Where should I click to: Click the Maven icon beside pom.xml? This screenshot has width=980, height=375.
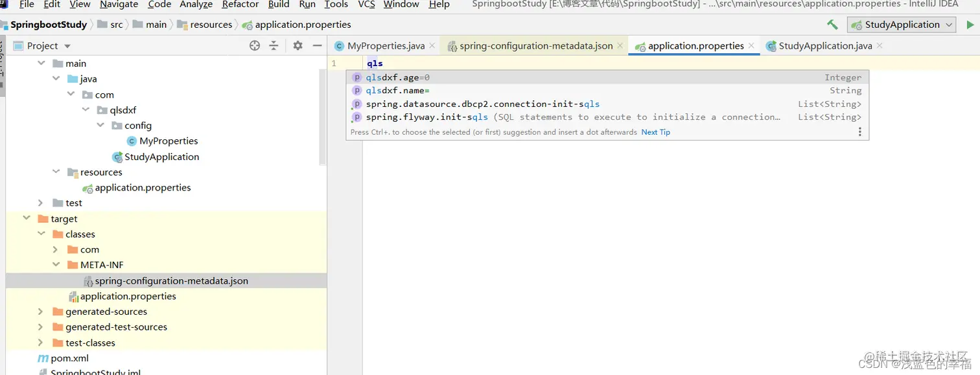43,358
